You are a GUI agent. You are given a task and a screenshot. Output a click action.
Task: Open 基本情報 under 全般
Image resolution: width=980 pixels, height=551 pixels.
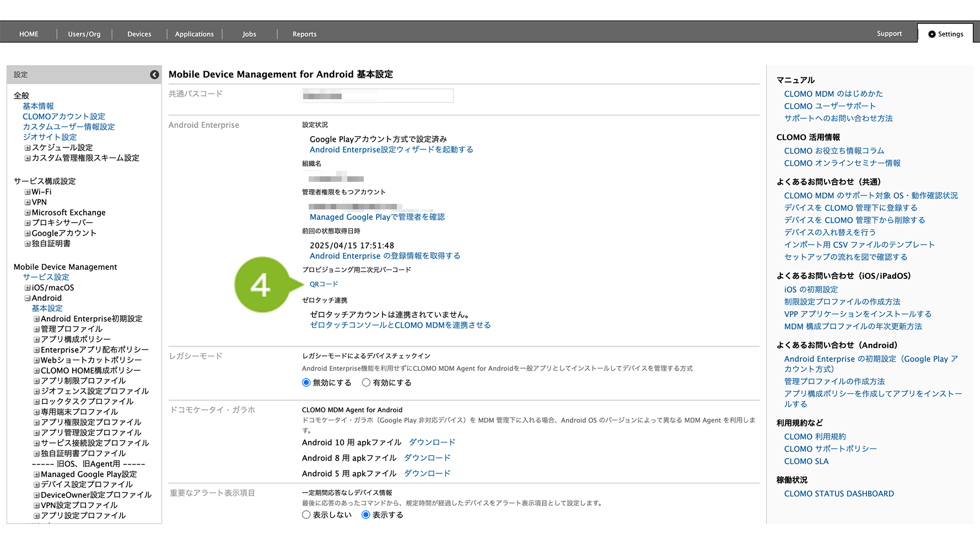(x=38, y=106)
